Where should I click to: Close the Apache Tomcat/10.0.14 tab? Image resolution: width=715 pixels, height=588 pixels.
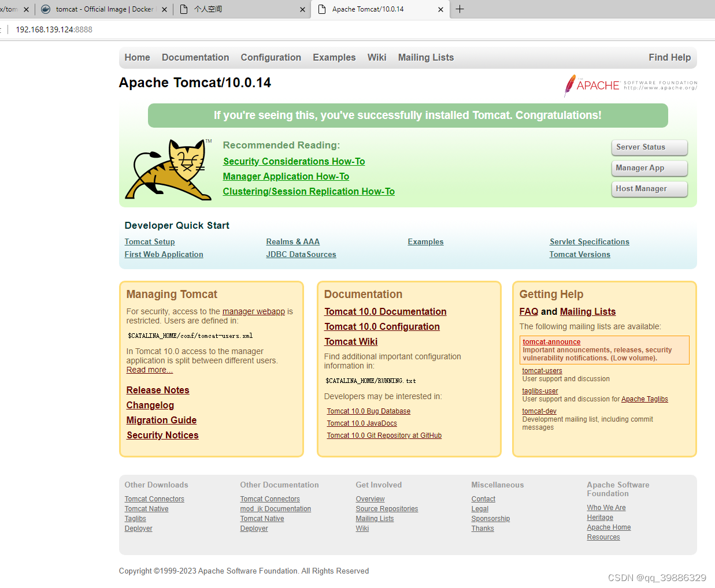pyautogui.click(x=441, y=9)
